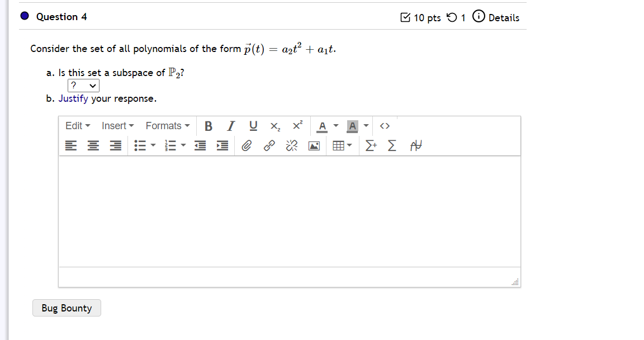Open the subspace answer dropdown for part a
The width and height of the screenshot is (644, 340).
pos(83,86)
